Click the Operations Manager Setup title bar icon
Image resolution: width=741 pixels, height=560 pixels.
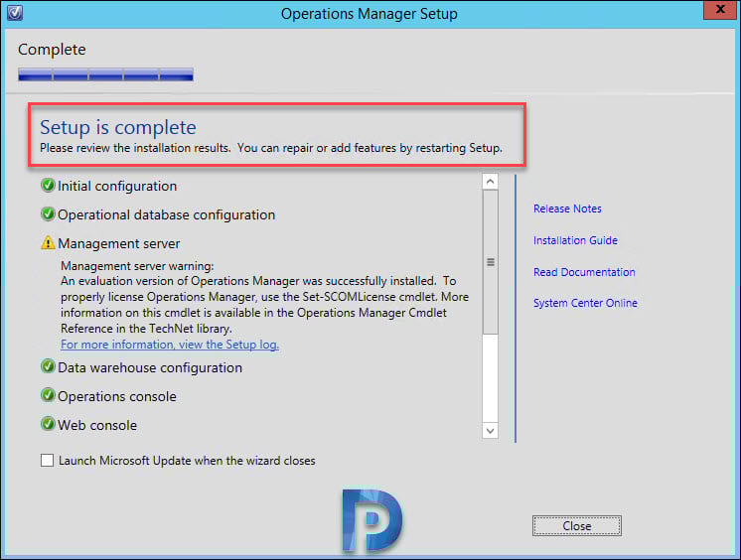coord(15,12)
